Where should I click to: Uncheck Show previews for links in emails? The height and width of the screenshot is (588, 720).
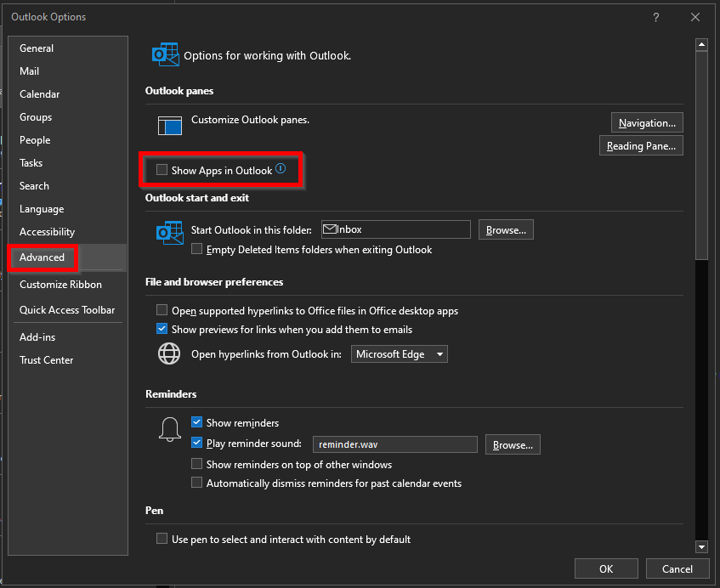pos(162,329)
